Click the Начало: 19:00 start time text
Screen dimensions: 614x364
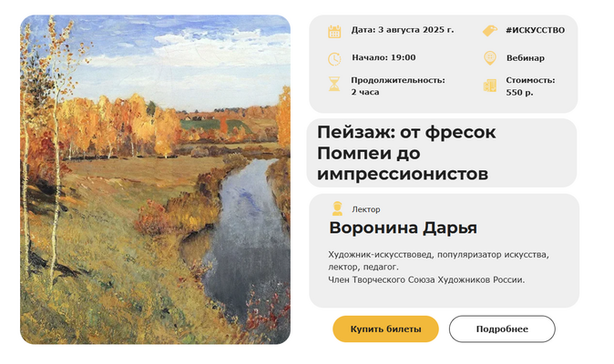pos(384,57)
